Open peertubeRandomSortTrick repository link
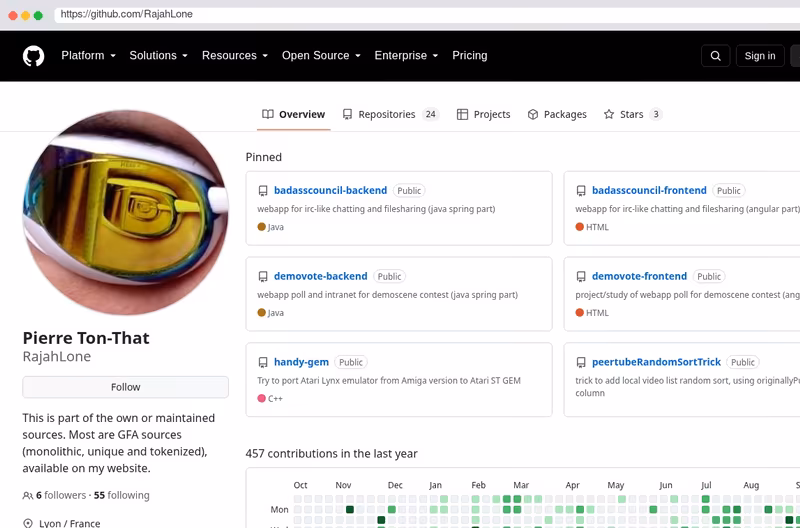Image resolution: width=800 pixels, height=528 pixels. point(656,362)
